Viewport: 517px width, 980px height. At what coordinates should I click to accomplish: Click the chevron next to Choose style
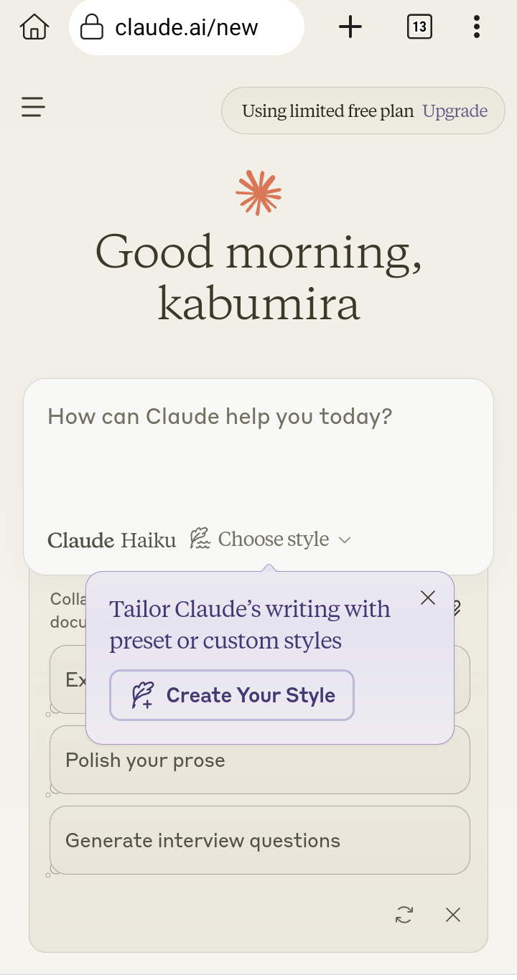pyautogui.click(x=345, y=540)
